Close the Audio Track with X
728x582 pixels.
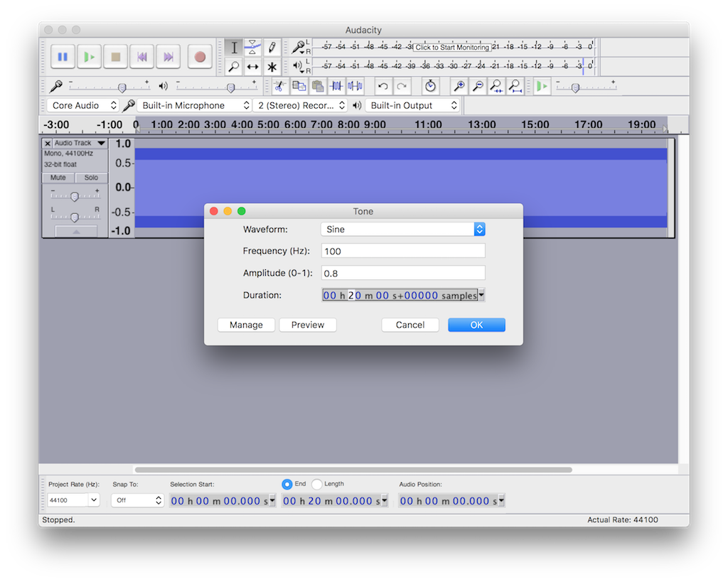[x=48, y=144]
